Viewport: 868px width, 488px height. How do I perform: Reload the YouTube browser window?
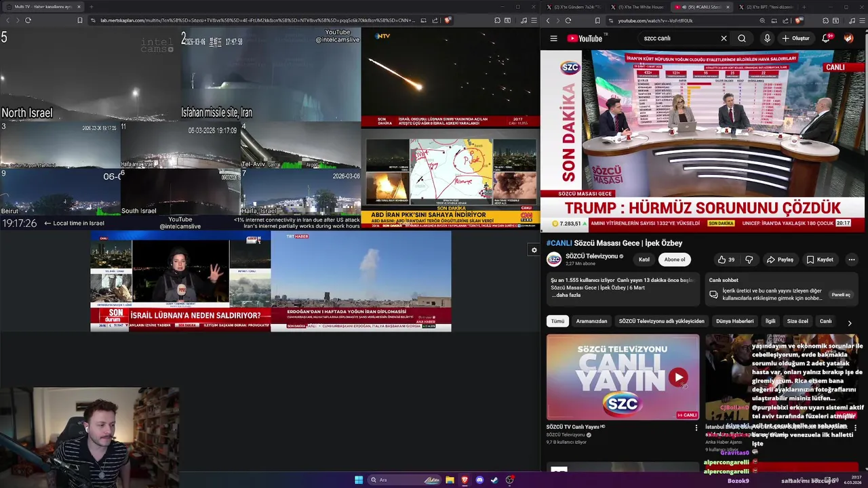[x=568, y=20]
